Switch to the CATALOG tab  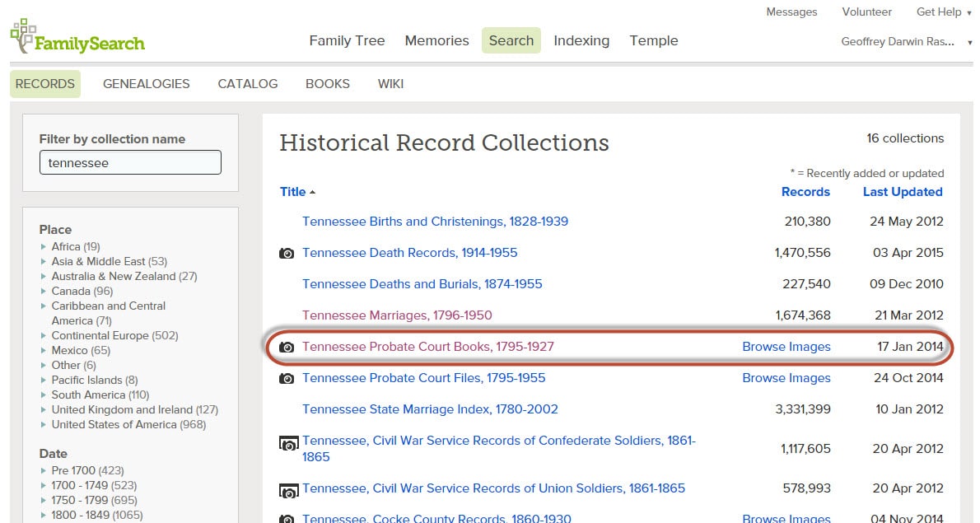[248, 84]
